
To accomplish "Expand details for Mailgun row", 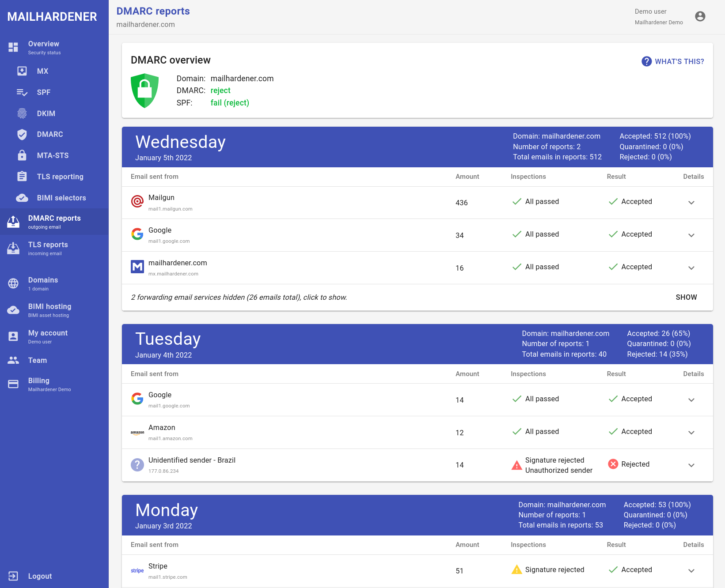I will coord(691,203).
